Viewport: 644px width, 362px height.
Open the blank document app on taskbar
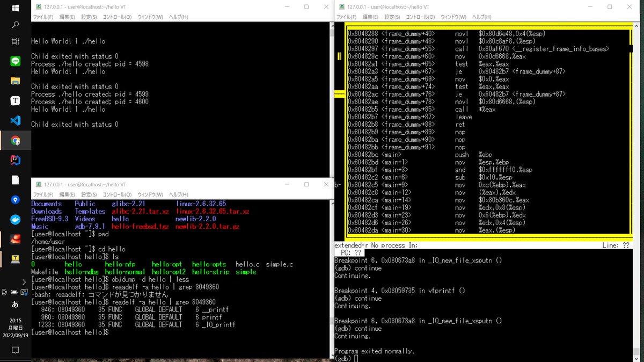tap(15, 180)
